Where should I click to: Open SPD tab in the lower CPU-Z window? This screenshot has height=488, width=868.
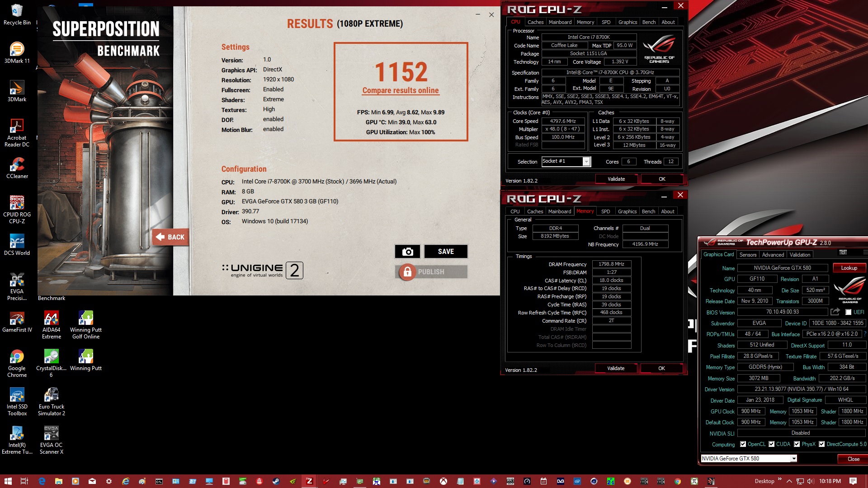605,211
